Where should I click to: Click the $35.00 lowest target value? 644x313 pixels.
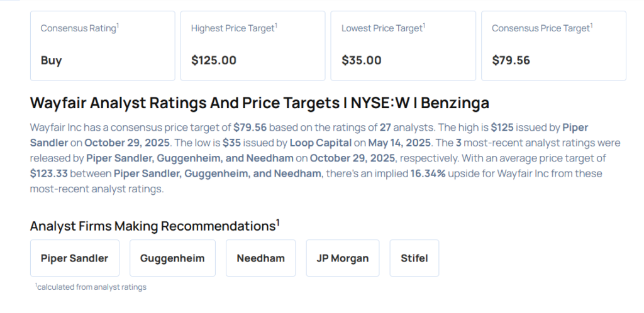pyautogui.click(x=362, y=60)
